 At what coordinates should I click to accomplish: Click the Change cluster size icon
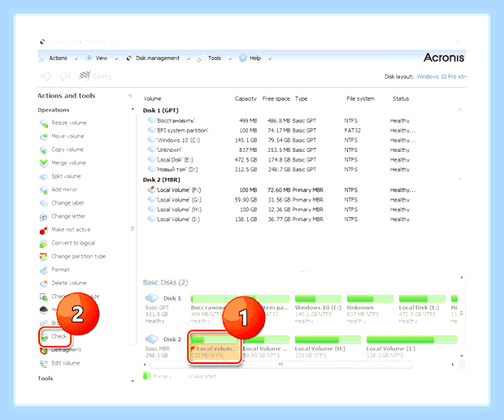coord(43,297)
